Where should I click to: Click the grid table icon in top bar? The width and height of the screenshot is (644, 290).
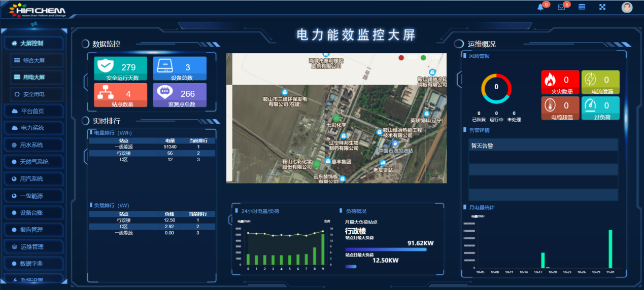pos(582,7)
